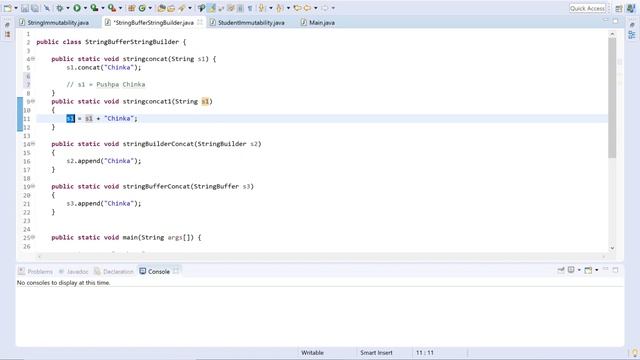
Task: Click the New Java Class icon
Action: (x=142, y=8)
